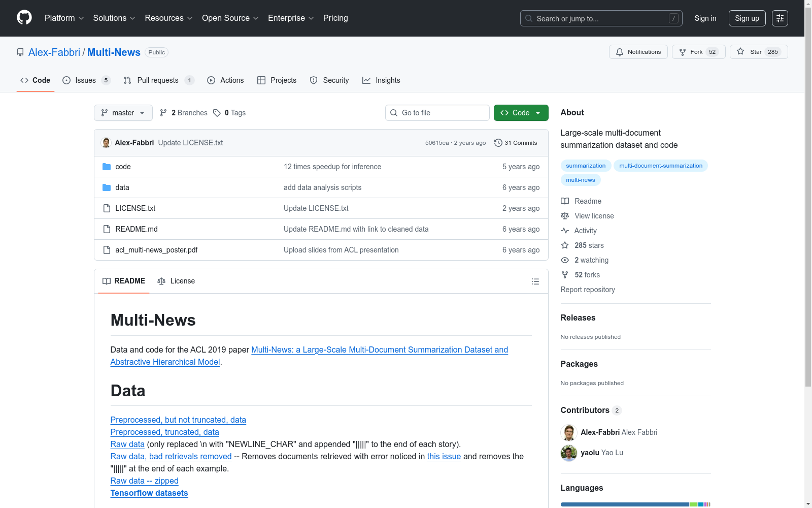The image size is (812, 508).
Task: Switch to the Issues tab
Action: (86, 80)
